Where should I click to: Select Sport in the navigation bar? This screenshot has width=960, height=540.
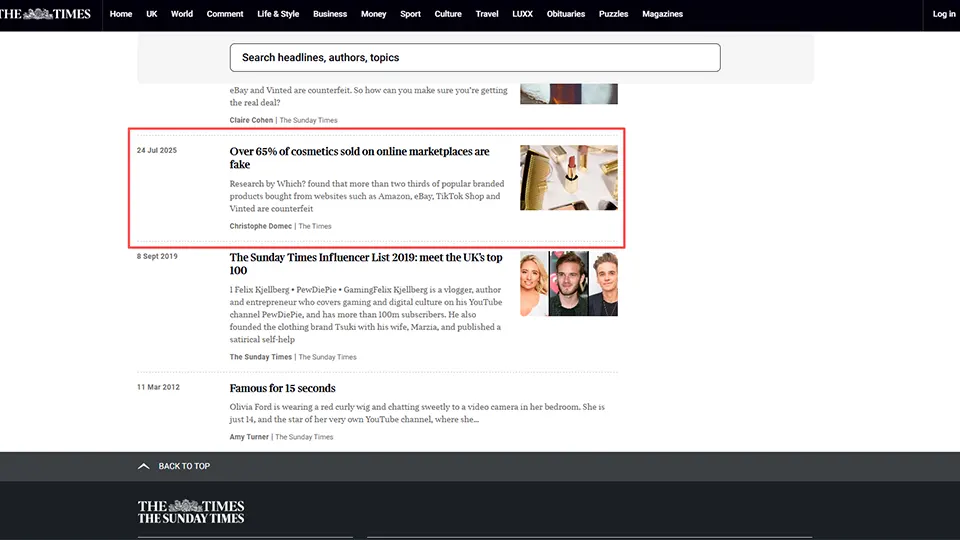click(410, 13)
